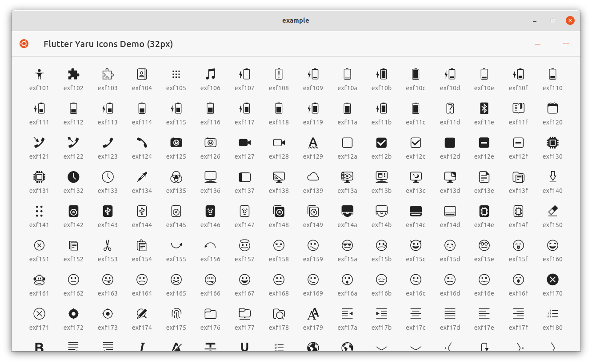Click the filled target crosshair icon exf172
Screen dimensions: 592x364
[x=73, y=313]
